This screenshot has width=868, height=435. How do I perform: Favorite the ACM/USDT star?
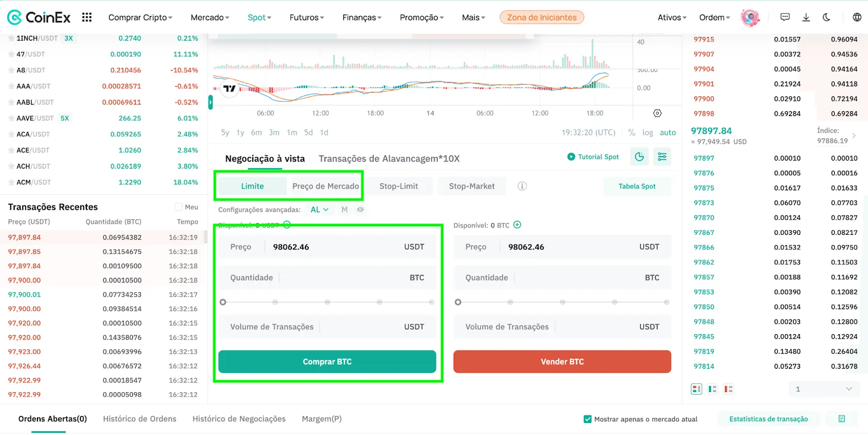[11, 182]
